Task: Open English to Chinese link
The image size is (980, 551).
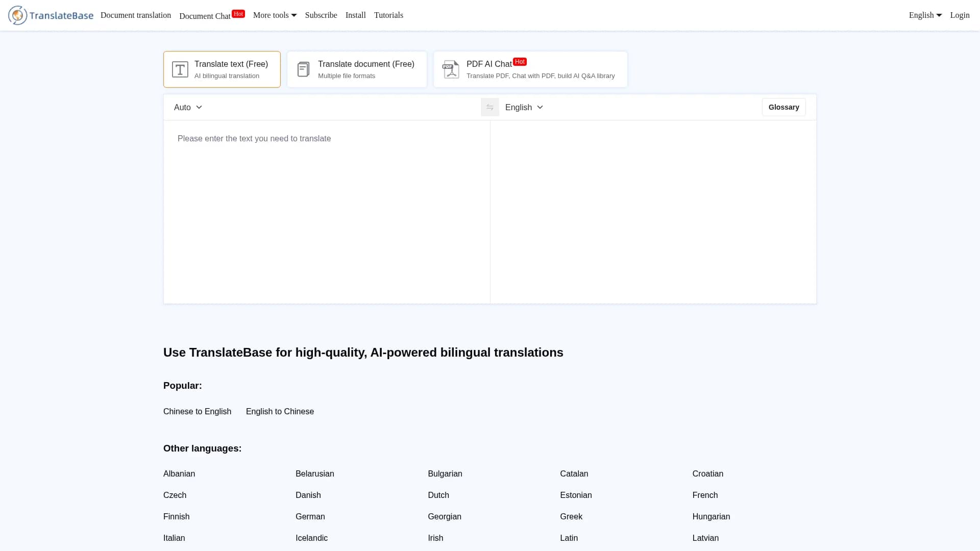Action: 280,411
